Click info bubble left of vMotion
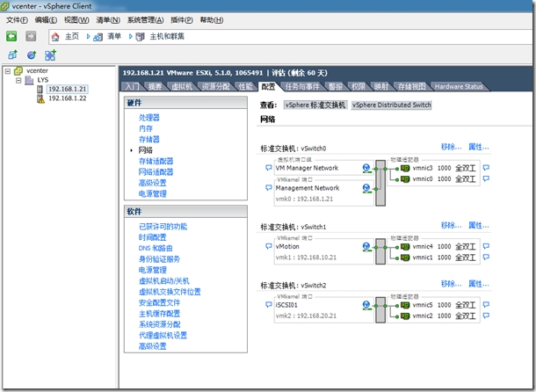Viewport: 536px width, 392px height. (269, 246)
